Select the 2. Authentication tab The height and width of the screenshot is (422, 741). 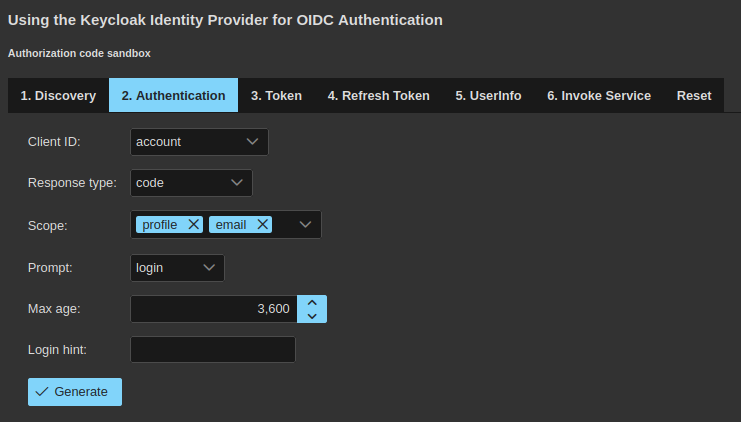click(173, 95)
